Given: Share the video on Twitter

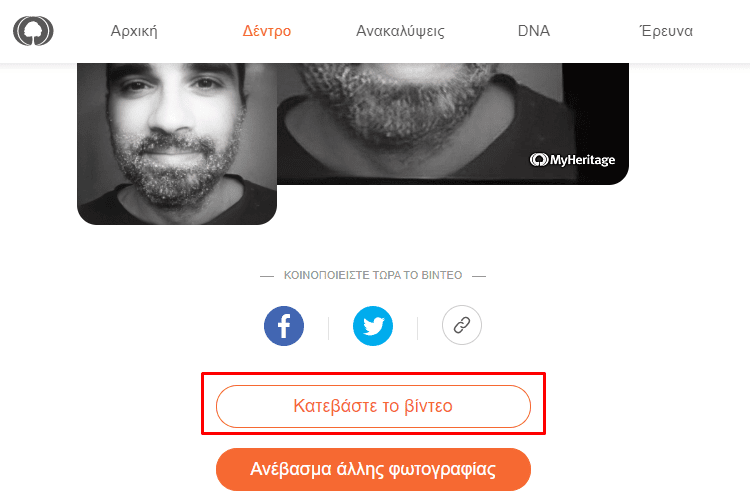Looking at the screenshot, I should coord(373,326).
